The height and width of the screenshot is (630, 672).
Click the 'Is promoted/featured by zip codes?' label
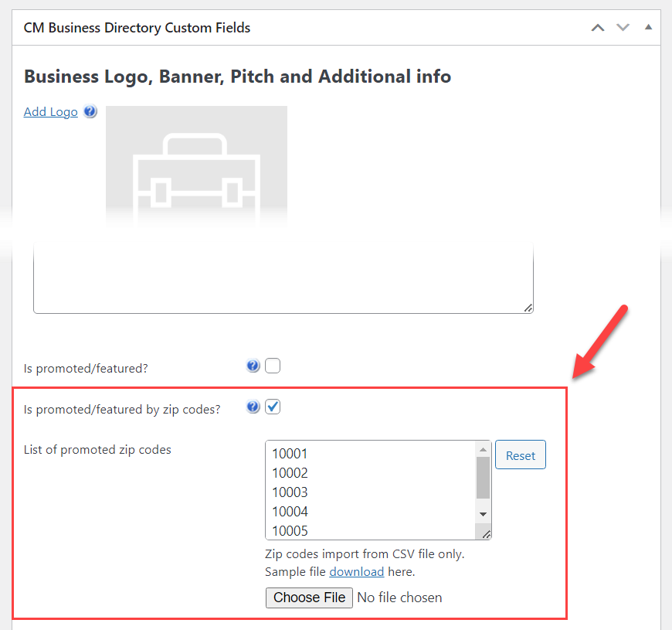122,410
